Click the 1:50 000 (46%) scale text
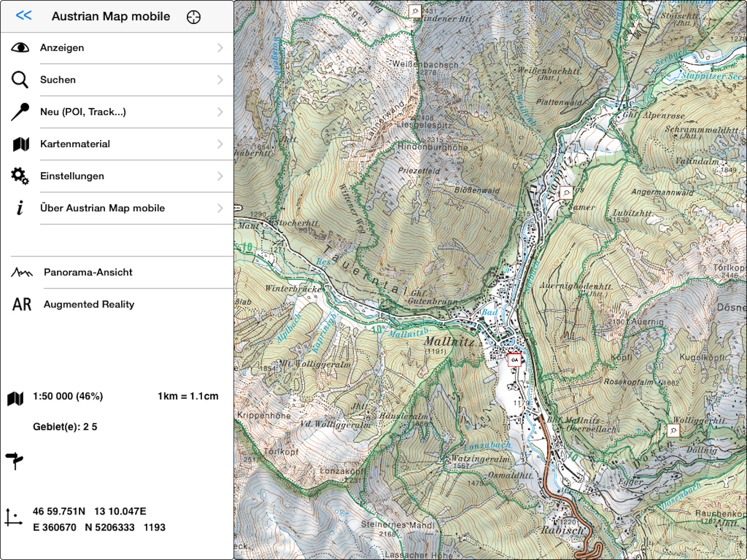 68,396
